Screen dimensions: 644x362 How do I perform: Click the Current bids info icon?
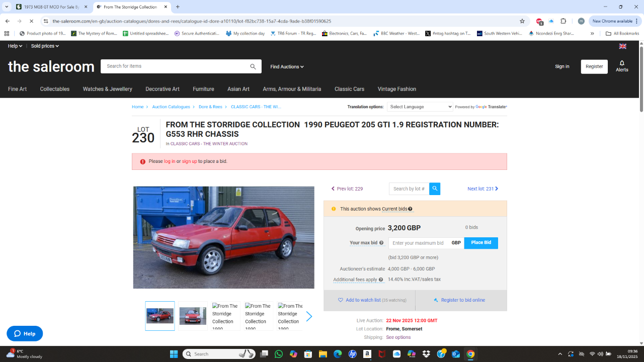click(411, 209)
